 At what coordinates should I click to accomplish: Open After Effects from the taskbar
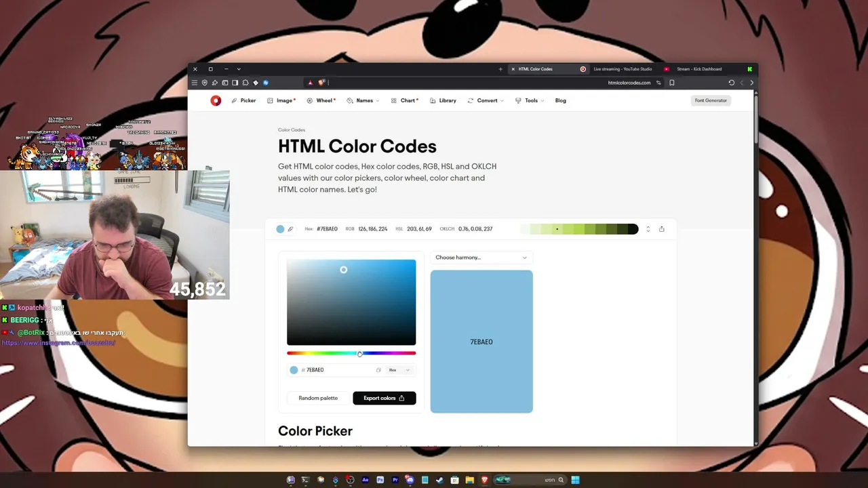coord(365,480)
